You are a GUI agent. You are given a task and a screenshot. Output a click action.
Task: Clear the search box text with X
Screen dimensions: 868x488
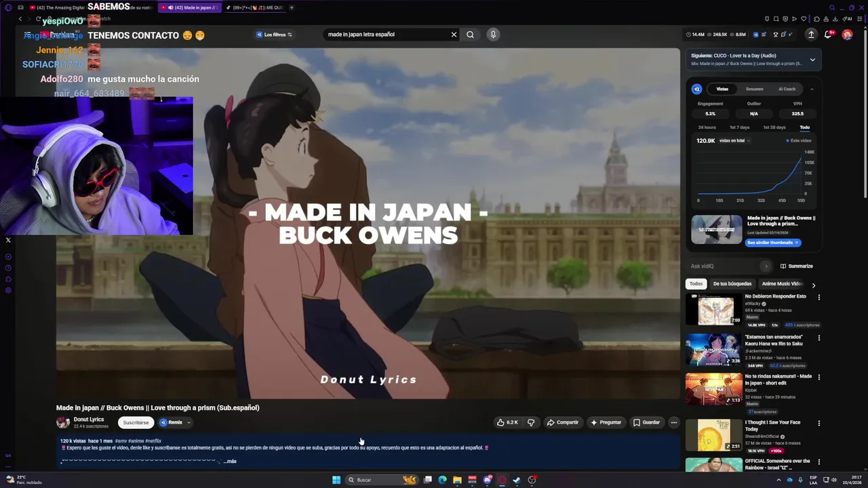tap(454, 35)
